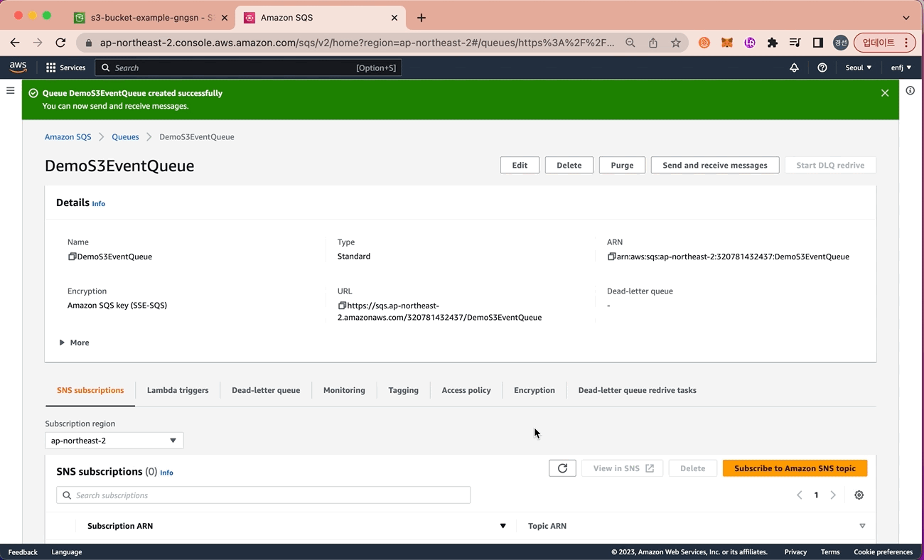Toggle the left navigation hamburger menu
This screenshot has width=924, height=560.
click(x=11, y=90)
